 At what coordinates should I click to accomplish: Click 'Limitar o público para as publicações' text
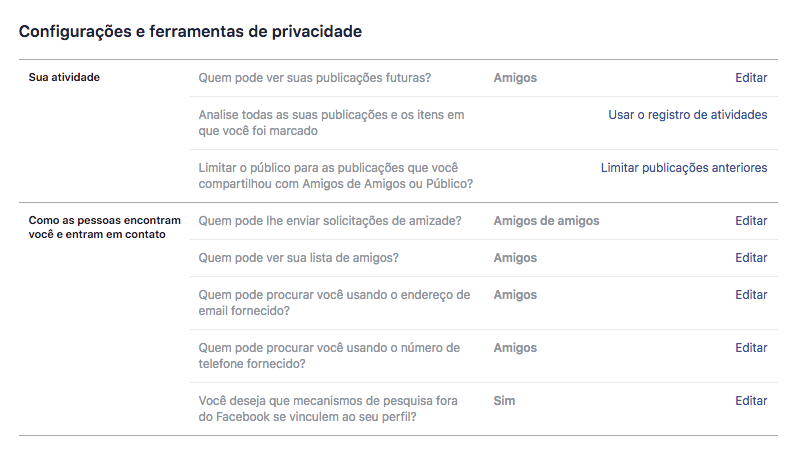335,175
